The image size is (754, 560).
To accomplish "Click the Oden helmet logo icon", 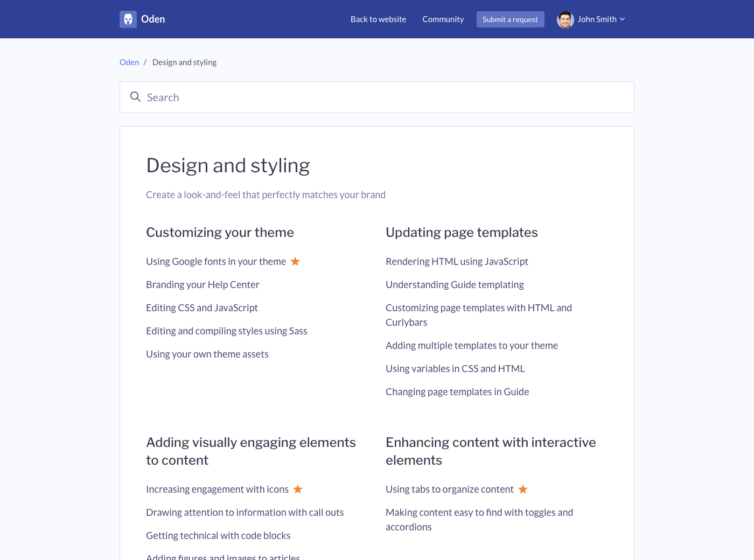I will coord(128,19).
